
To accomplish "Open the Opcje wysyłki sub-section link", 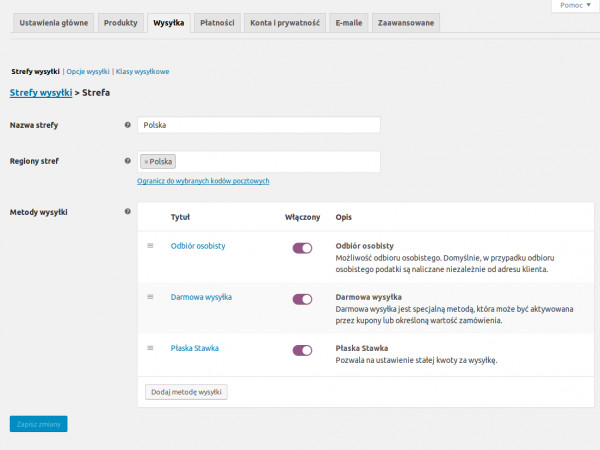I will click(88, 72).
